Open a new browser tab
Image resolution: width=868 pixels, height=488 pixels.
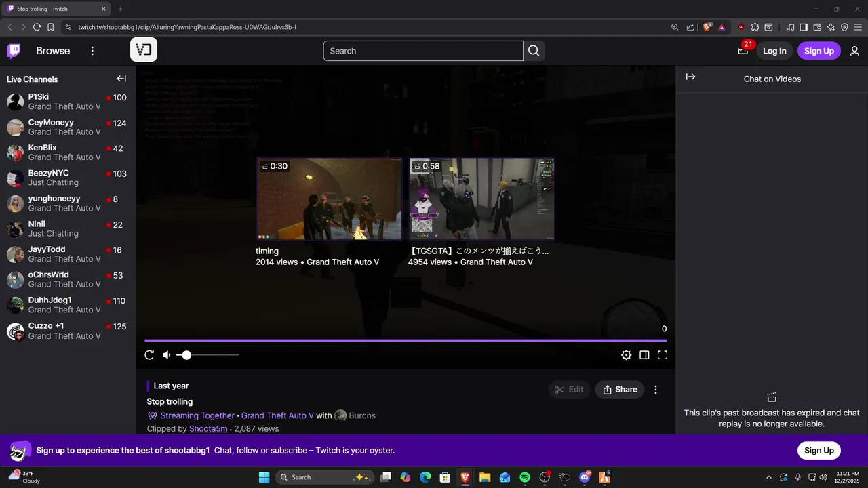pyautogui.click(x=120, y=9)
